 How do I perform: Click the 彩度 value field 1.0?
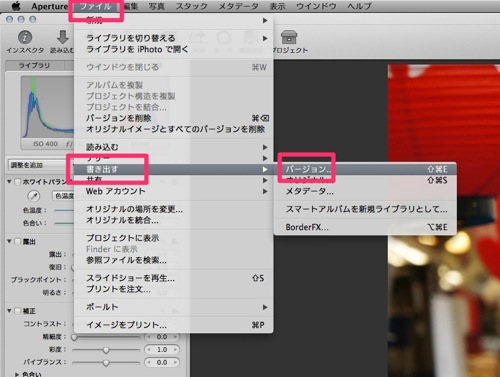(162, 350)
